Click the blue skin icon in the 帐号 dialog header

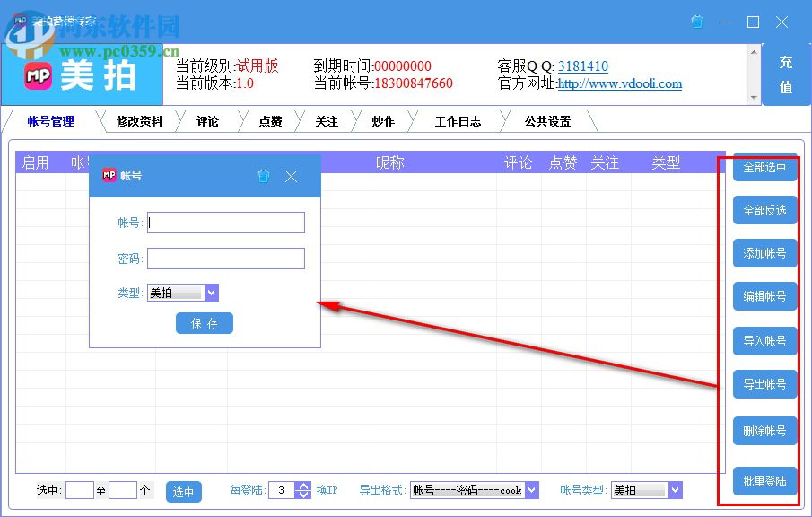coord(263,177)
